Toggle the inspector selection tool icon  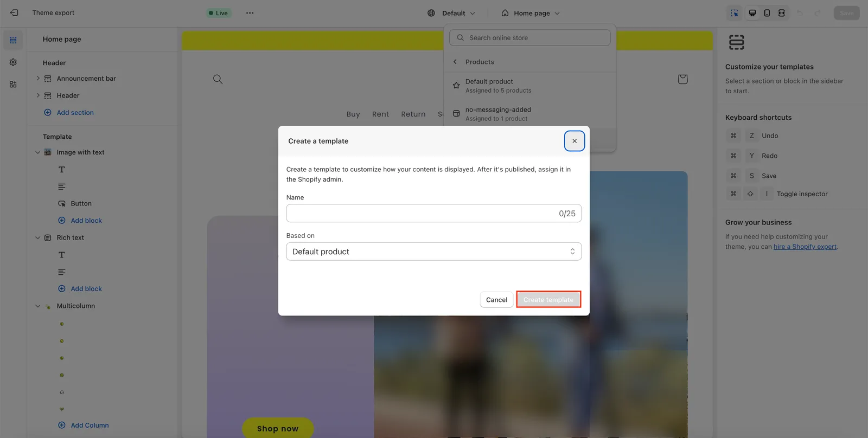click(735, 13)
